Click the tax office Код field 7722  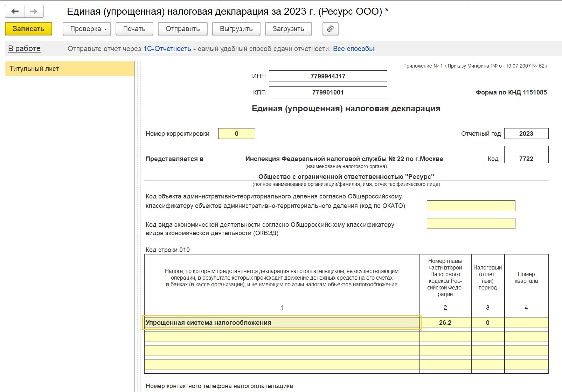coord(526,155)
